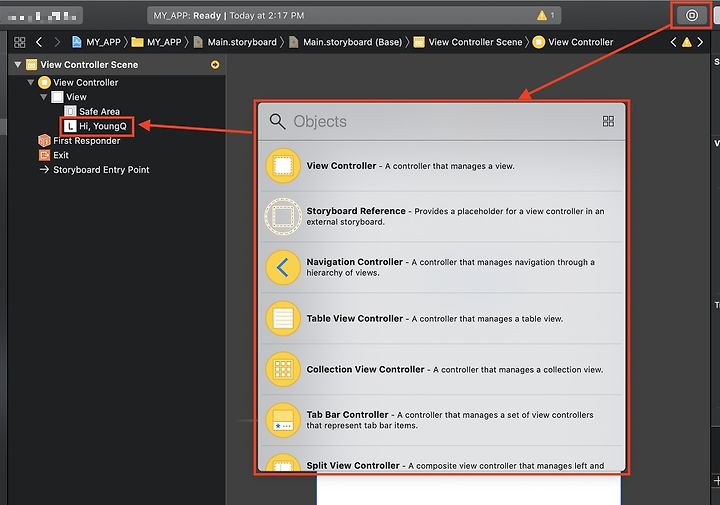
Task: Click the Table View Controller list icon
Action: click(x=283, y=318)
